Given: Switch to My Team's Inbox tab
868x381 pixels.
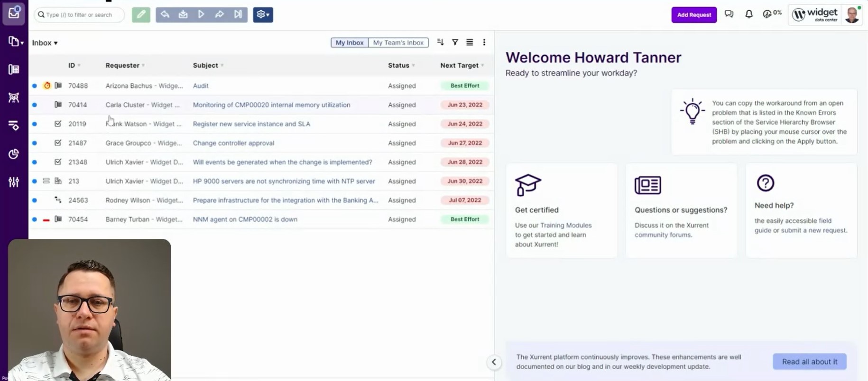Looking at the screenshot, I should pos(398,43).
